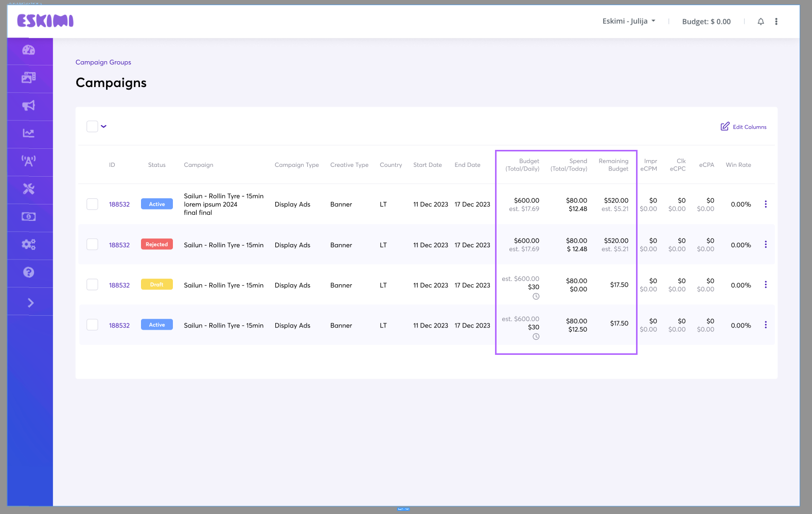This screenshot has width=812, height=514.
Task: Open the campaigns megaphone icon in sidebar
Action: click(x=29, y=106)
